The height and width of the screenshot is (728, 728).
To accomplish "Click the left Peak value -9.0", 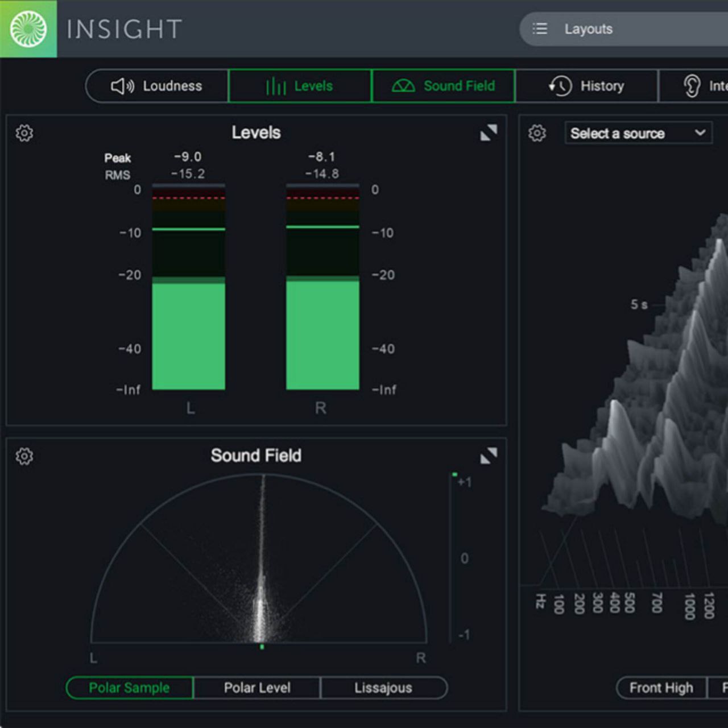I will tap(188, 156).
